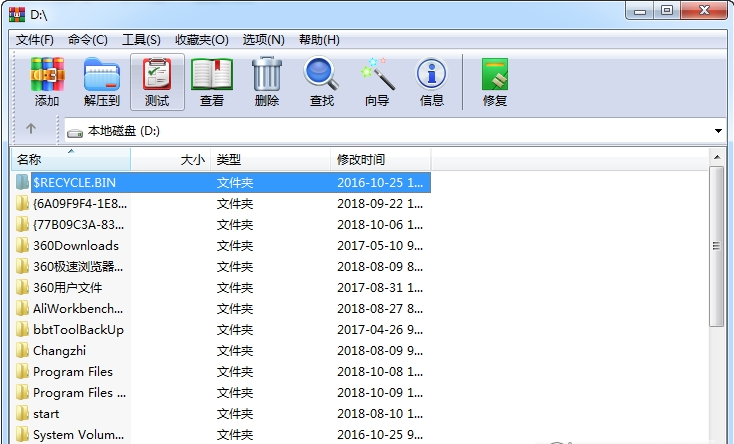Open the 命令(C) menu
The width and height of the screenshot is (734, 444).
coord(88,40)
